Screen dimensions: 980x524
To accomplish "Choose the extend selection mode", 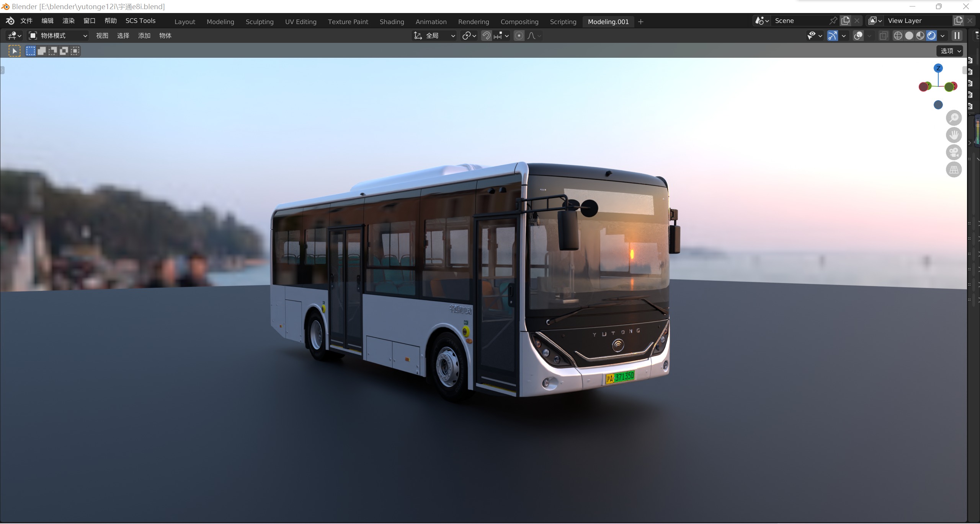I will (41, 51).
